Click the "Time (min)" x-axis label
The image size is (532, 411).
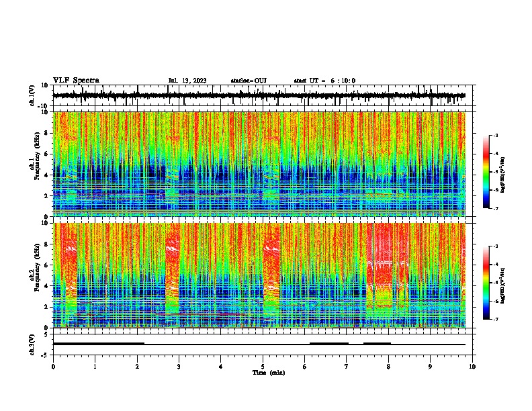(x=269, y=373)
